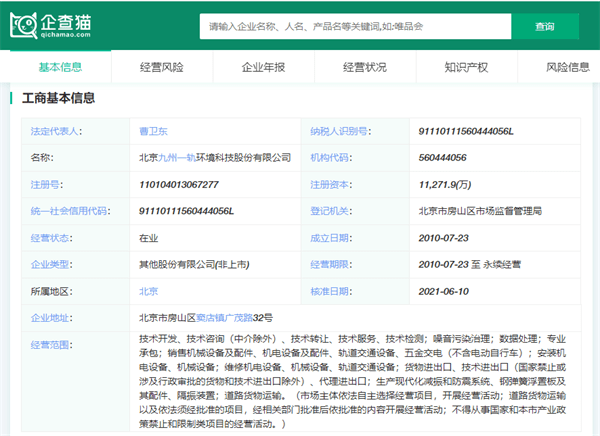This screenshot has width=600, height=436.
Task: Open legal representative 曹卫东 link
Action: pyautogui.click(x=154, y=131)
